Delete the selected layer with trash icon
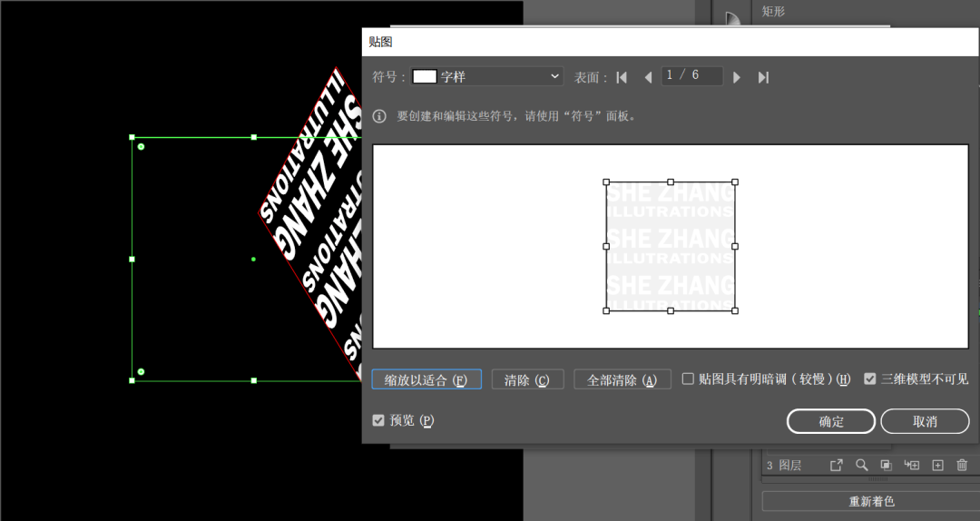Viewport: 980px width, 521px height. (962, 465)
